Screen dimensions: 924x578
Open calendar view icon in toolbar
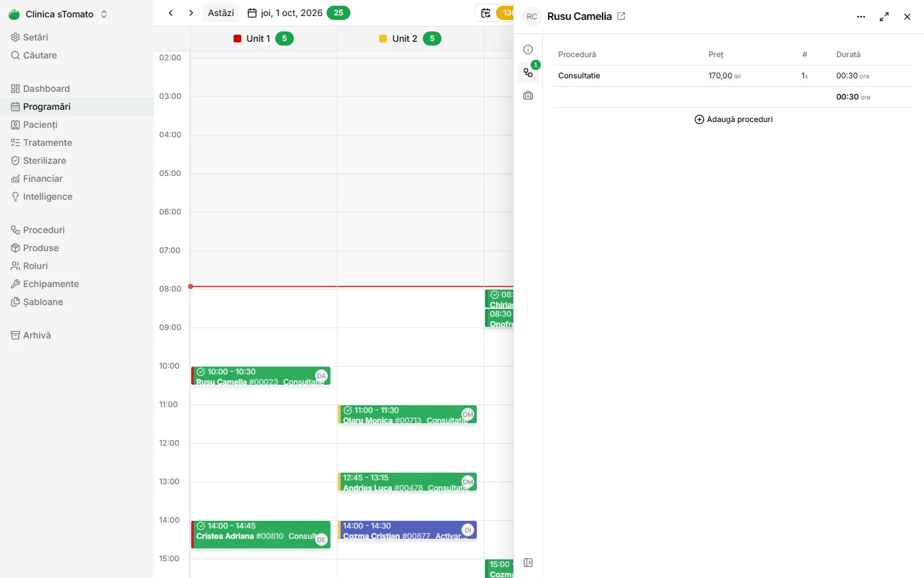point(486,13)
